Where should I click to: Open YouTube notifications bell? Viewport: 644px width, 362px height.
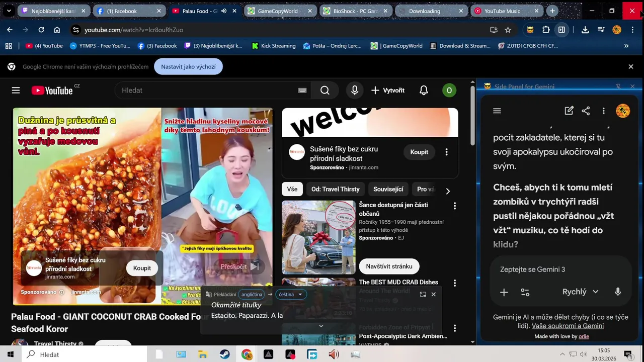[424, 90]
